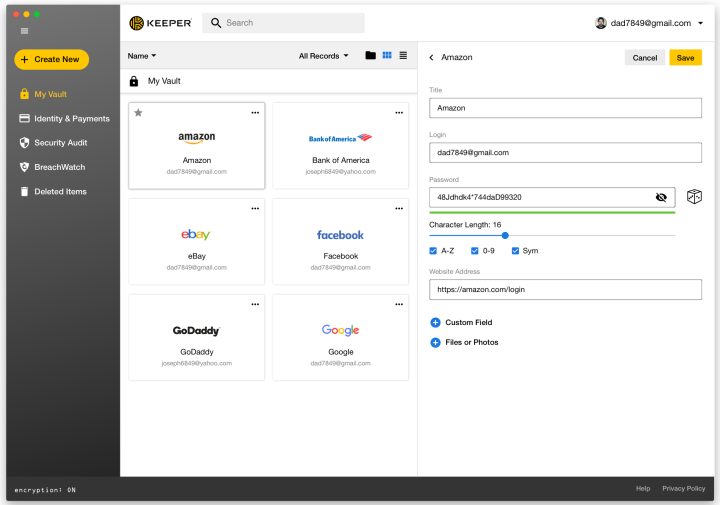The image size is (720, 505).
Task: Uncheck the 0-9 checkbox
Action: [x=474, y=251]
